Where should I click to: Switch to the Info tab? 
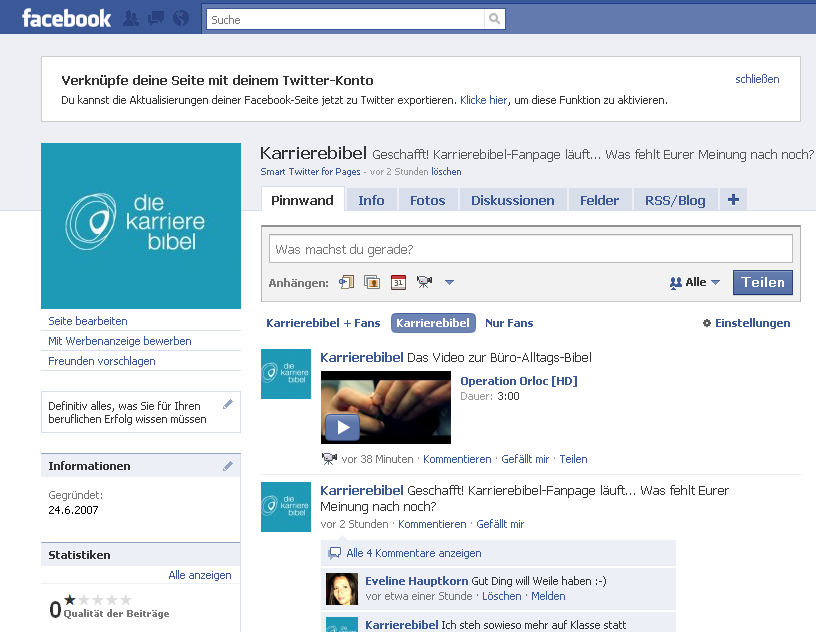(371, 200)
